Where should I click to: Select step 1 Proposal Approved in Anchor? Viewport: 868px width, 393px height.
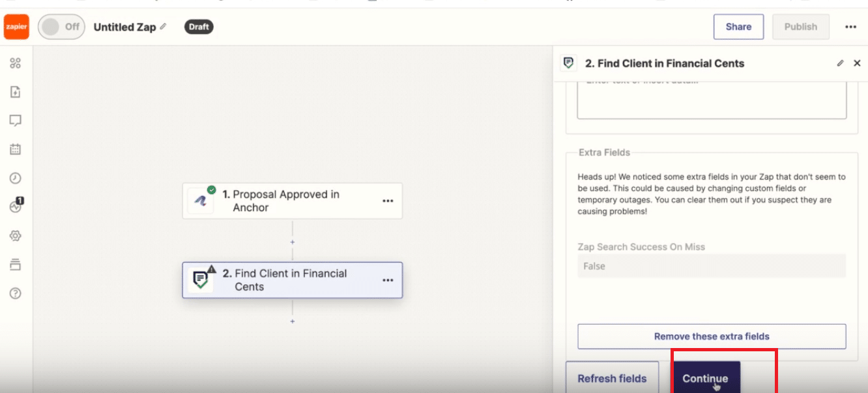(292, 201)
